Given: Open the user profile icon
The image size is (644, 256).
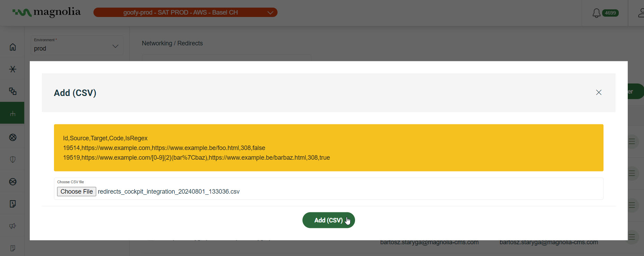Looking at the screenshot, I should [641, 13].
